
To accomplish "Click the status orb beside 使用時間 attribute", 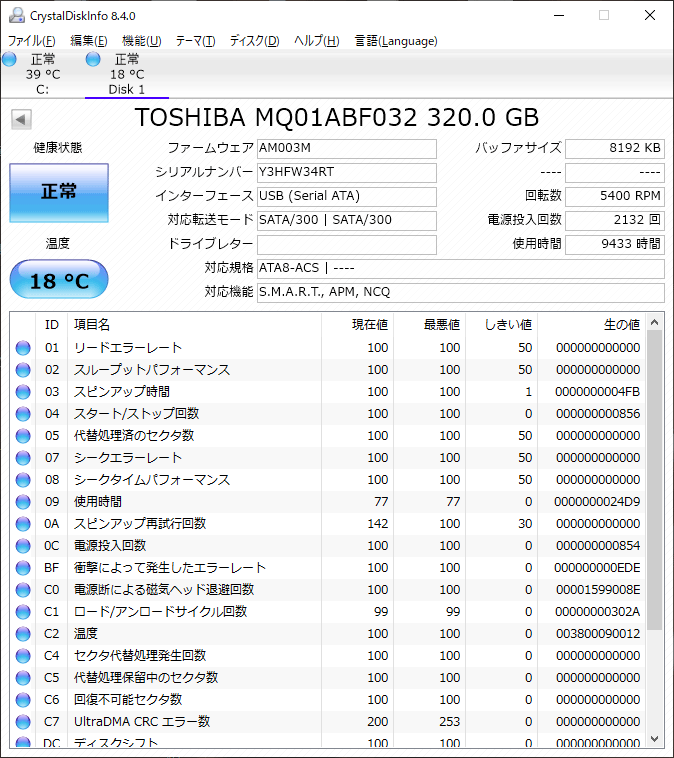I will [x=23, y=502].
